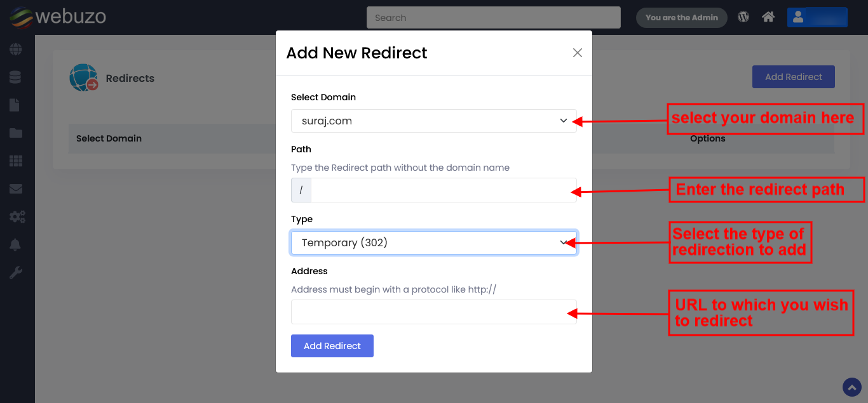Viewport: 868px width, 403px height.
Task: Expand the Select Domain dropdown showing suraj.com
Action: [x=433, y=121]
